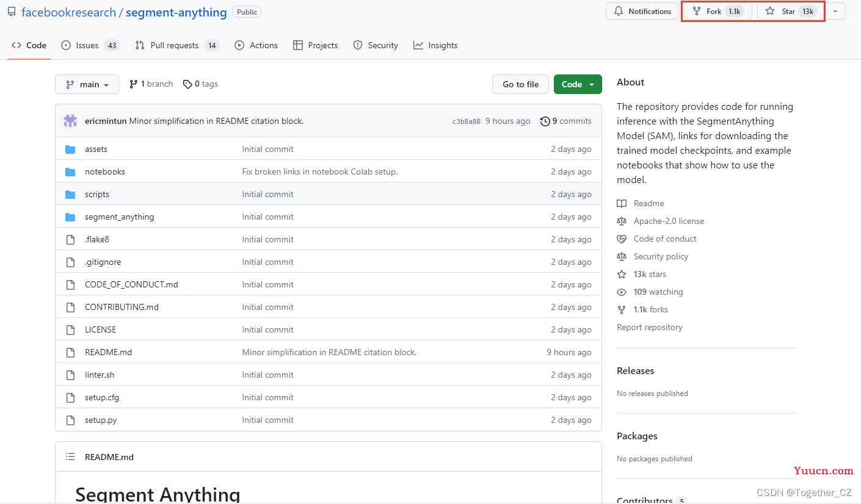Click the scale icon beside Apache-2.0 license
Screen dimensions: 861x504
tap(622, 221)
